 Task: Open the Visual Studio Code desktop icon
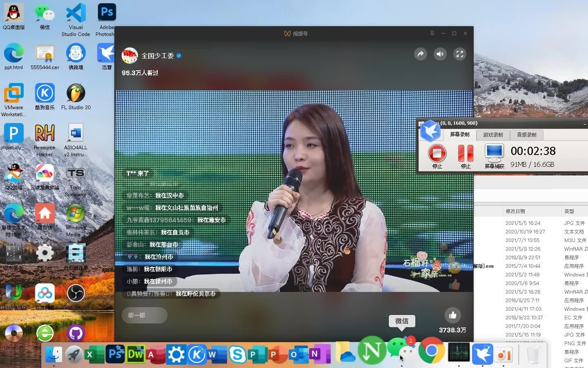tap(76, 20)
